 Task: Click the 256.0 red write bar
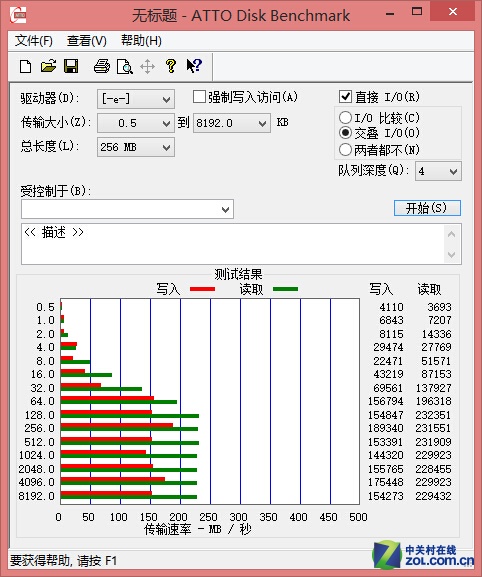click(117, 425)
